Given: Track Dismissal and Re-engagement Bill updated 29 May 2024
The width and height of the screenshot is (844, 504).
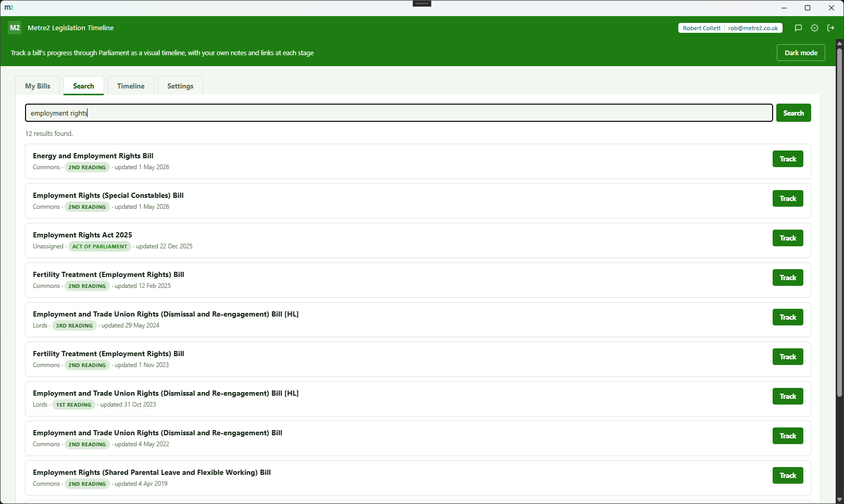Looking at the screenshot, I should pyautogui.click(x=788, y=317).
